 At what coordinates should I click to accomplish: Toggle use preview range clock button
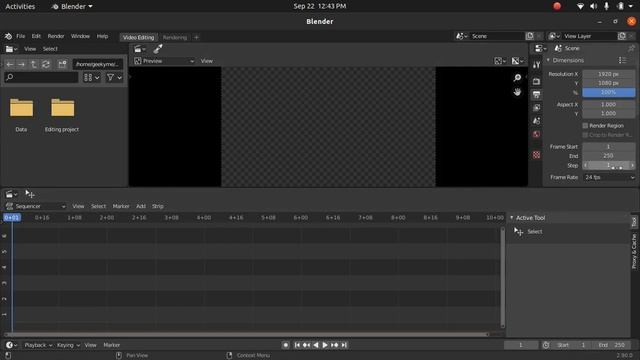click(x=546, y=345)
